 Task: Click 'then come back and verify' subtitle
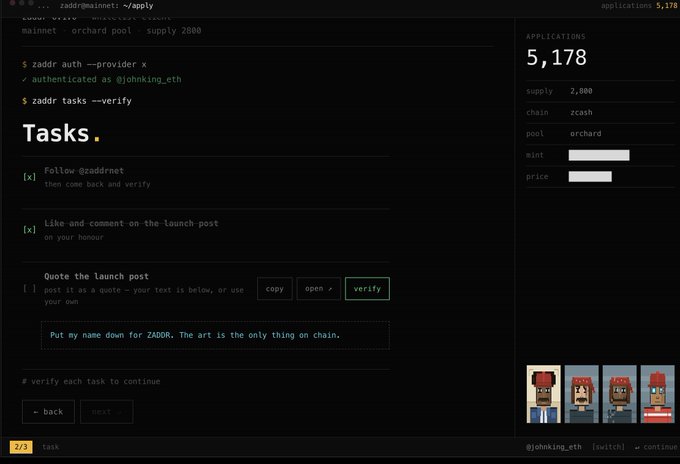click(97, 184)
